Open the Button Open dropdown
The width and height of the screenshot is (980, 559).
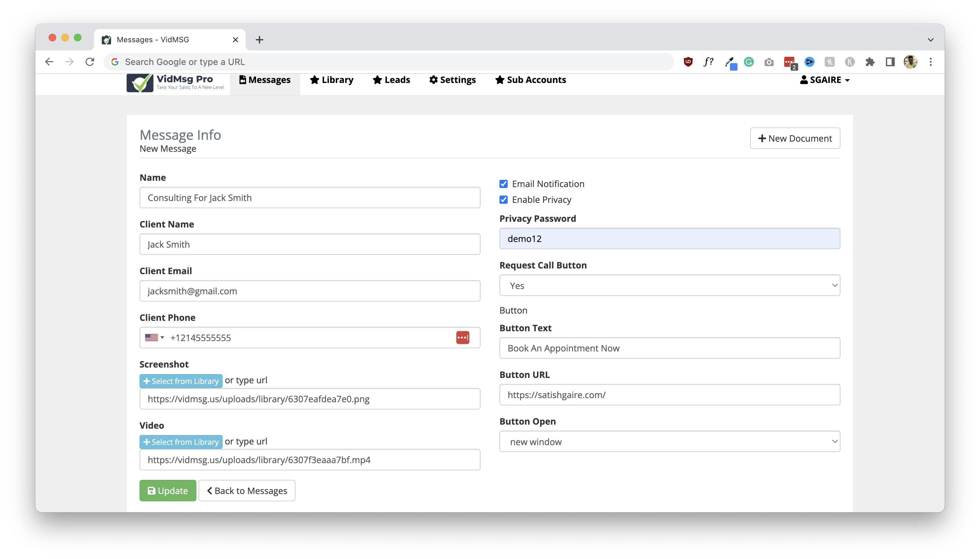(670, 442)
